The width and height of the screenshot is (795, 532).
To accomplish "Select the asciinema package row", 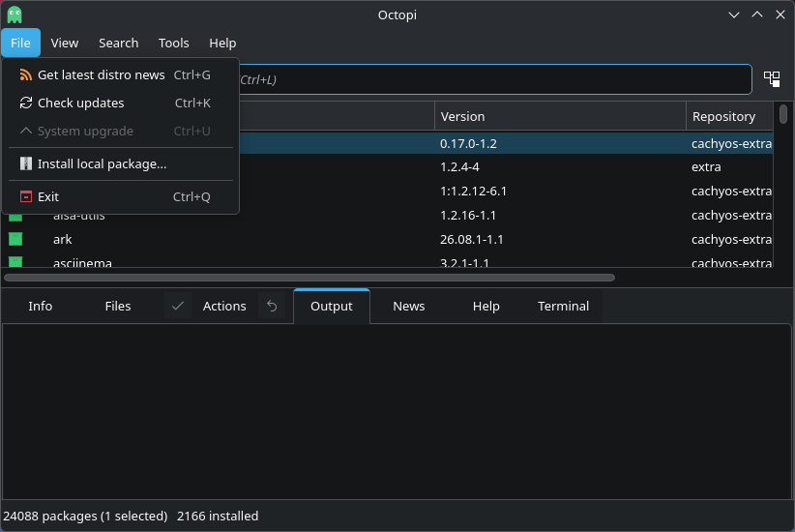I will click(x=388, y=262).
